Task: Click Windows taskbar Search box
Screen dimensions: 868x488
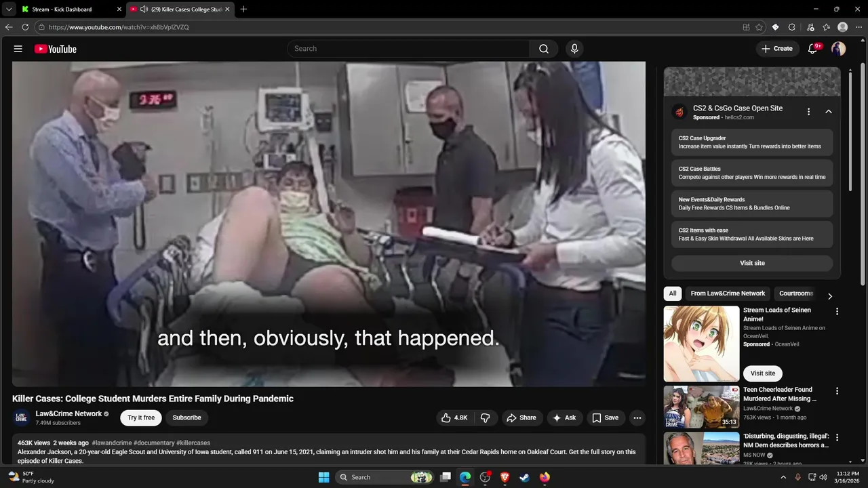Action: pyautogui.click(x=384, y=477)
